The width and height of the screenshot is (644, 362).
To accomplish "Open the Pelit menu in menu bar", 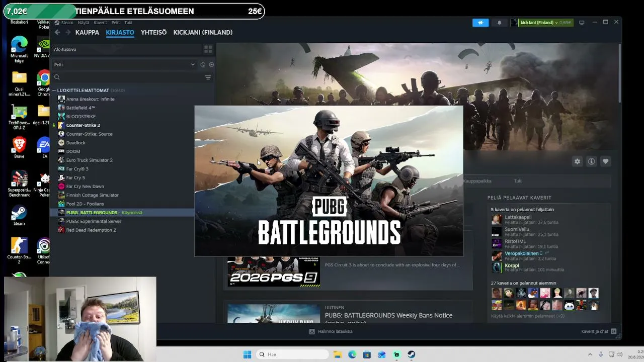I will point(116,23).
